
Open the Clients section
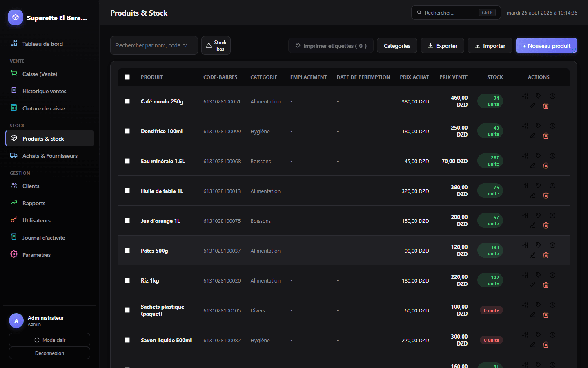coord(49,186)
